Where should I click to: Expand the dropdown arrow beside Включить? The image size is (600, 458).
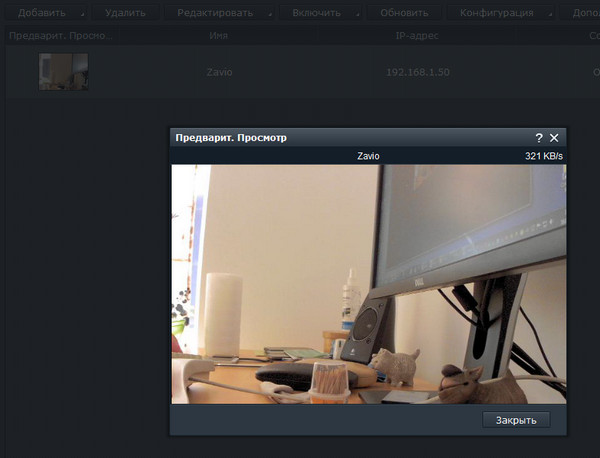354,14
